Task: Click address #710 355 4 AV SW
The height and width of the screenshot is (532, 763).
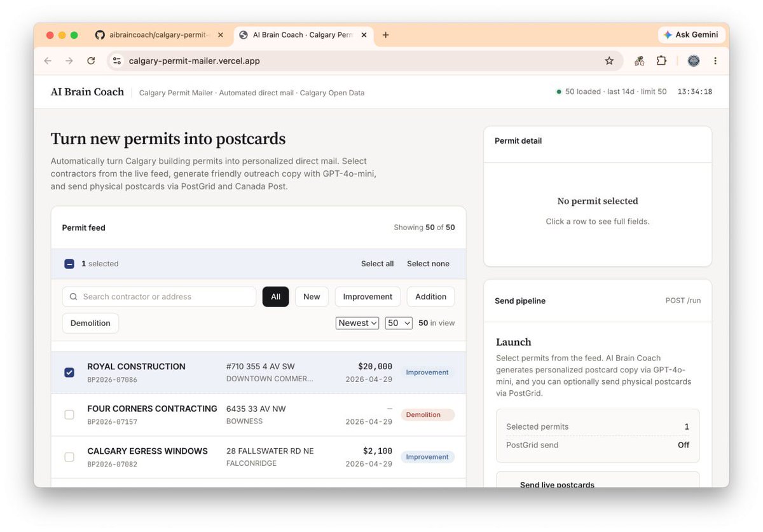Action: coord(261,367)
